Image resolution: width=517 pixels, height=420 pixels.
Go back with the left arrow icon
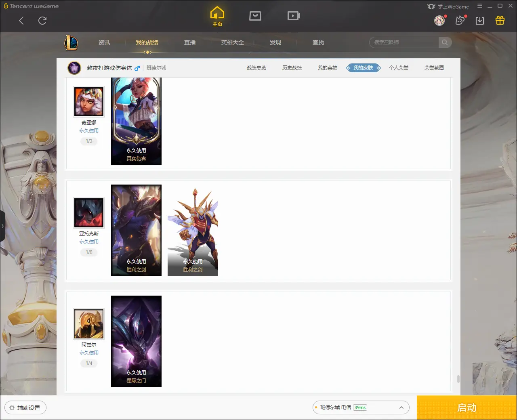pyautogui.click(x=21, y=21)
